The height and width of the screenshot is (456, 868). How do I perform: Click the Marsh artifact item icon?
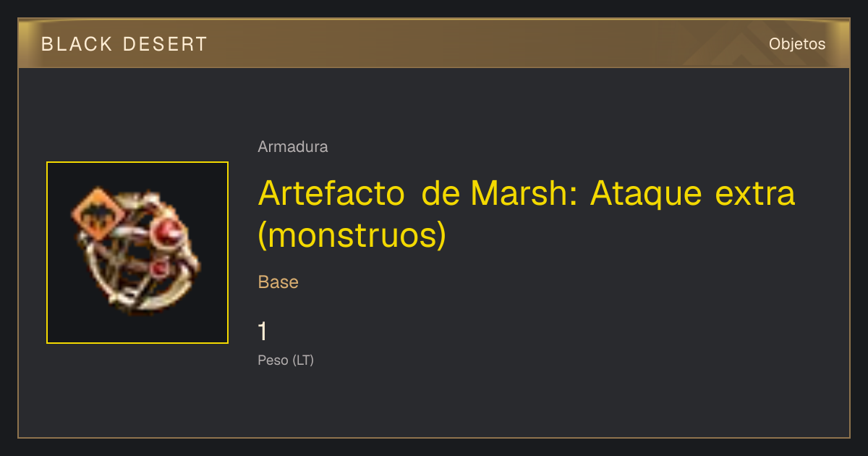[137, 253]
